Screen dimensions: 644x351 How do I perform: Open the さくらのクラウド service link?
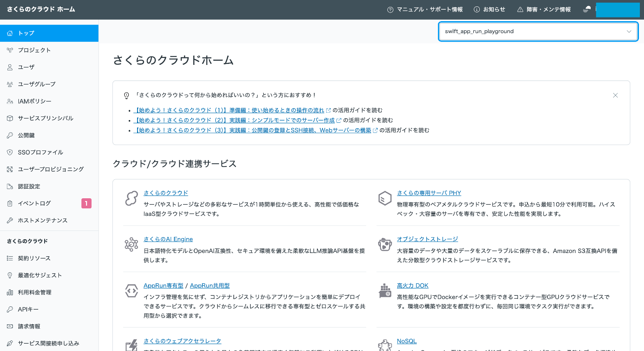point(166,193)
